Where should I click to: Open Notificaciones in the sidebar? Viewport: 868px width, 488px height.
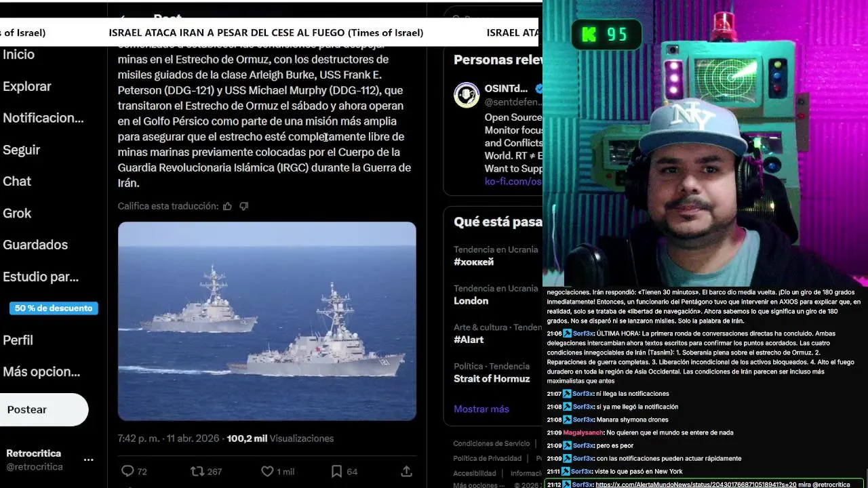click(x=43, y=118)
